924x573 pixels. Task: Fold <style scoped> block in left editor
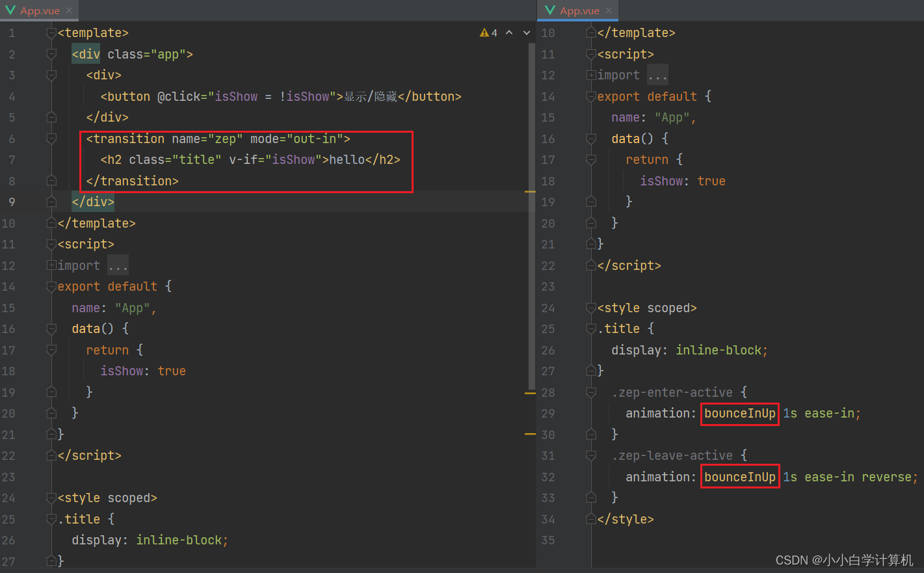point(51,498)
